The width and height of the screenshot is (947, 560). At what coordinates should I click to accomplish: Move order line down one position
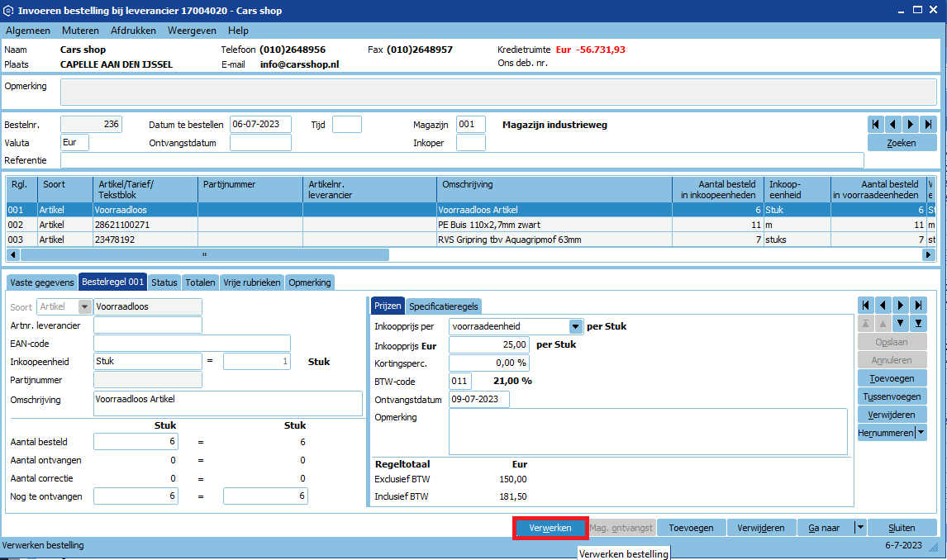coord(901,323)
